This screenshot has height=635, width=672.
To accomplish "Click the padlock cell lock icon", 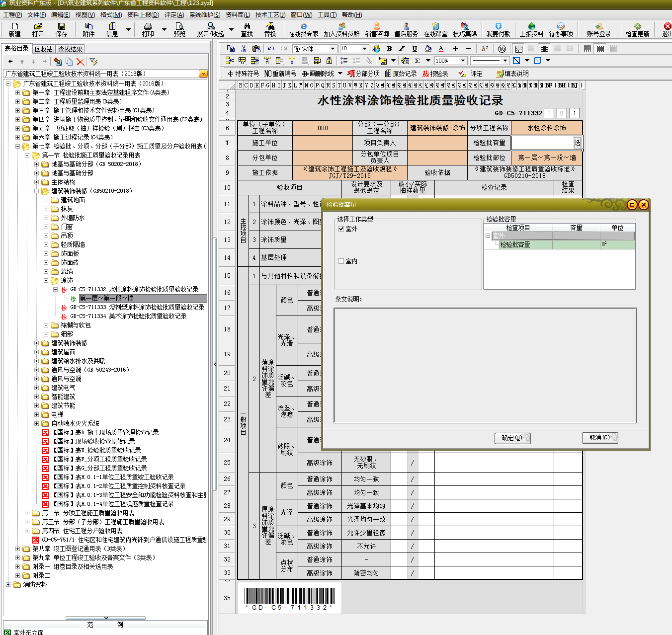I will (x=329, y=61).
